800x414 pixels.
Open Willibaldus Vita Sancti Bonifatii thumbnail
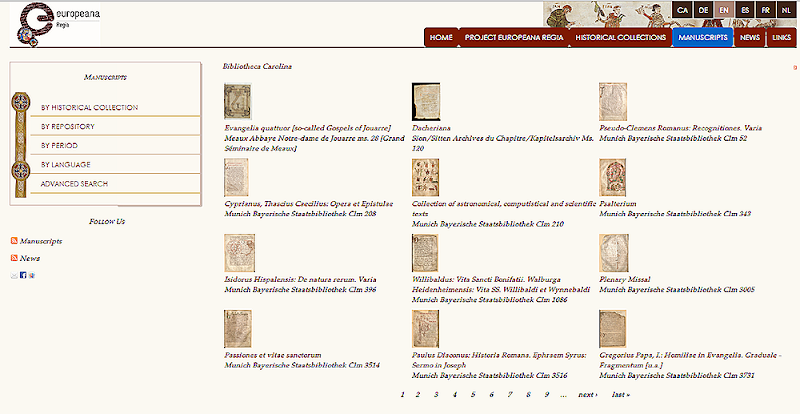click(x=425, y=253)
